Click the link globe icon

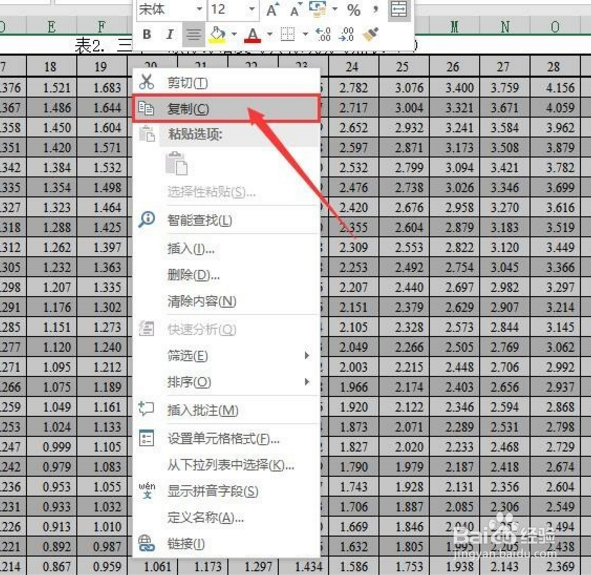click(146, 543)
